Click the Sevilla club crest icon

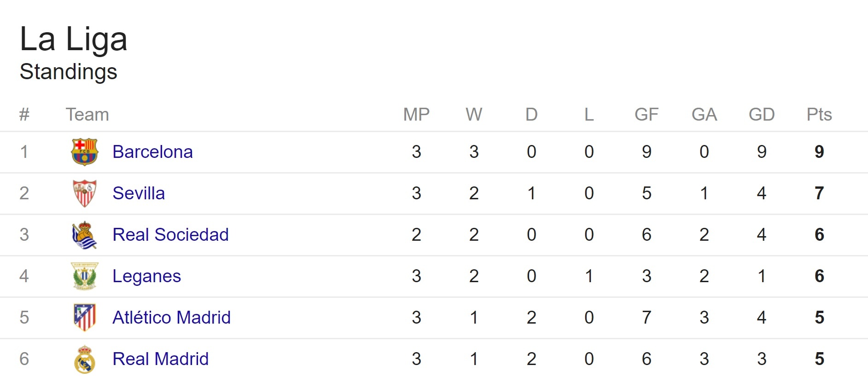coord(85,193)
